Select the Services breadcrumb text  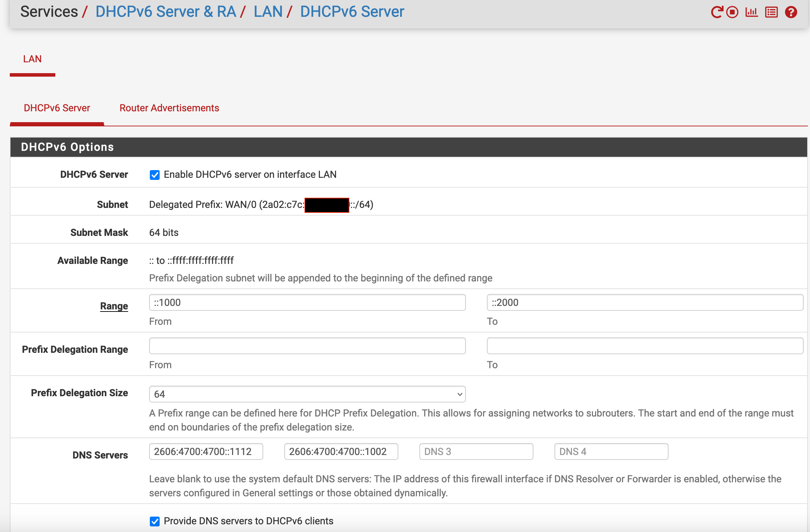(x=49, y=12)
